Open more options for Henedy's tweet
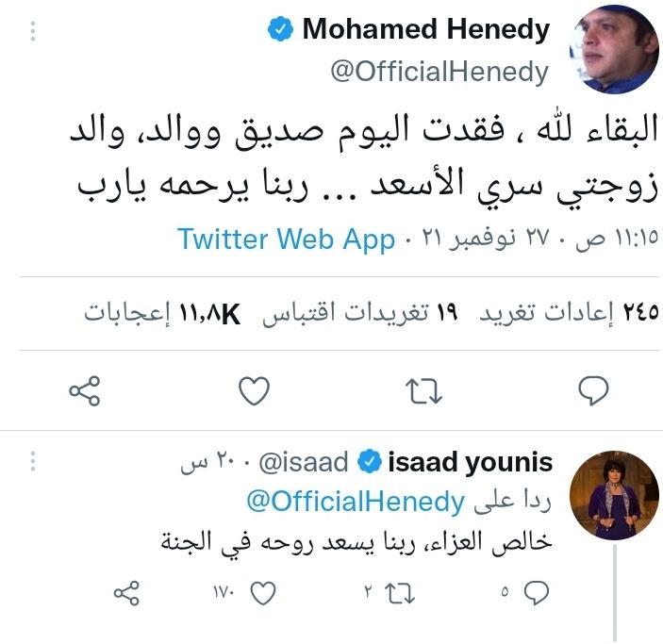The width and height of the screenshot is (663, 644). [x=33, y=31]
